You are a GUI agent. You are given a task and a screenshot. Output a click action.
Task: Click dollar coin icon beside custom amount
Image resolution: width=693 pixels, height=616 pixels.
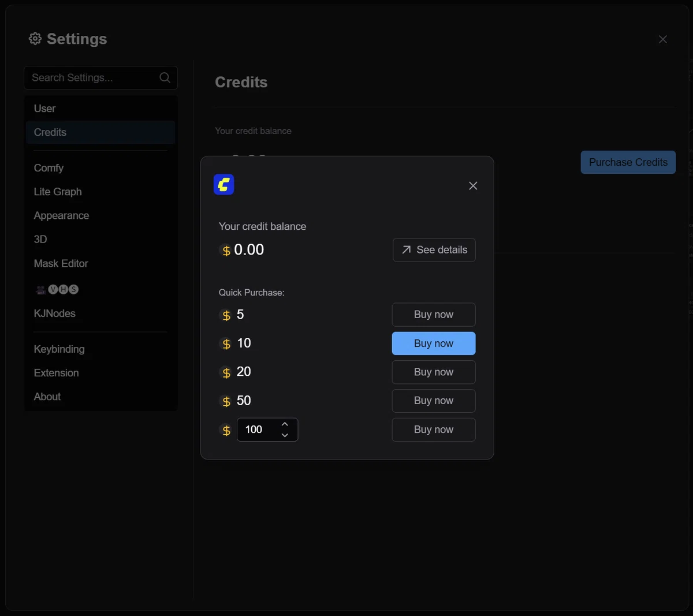[226, 430]
